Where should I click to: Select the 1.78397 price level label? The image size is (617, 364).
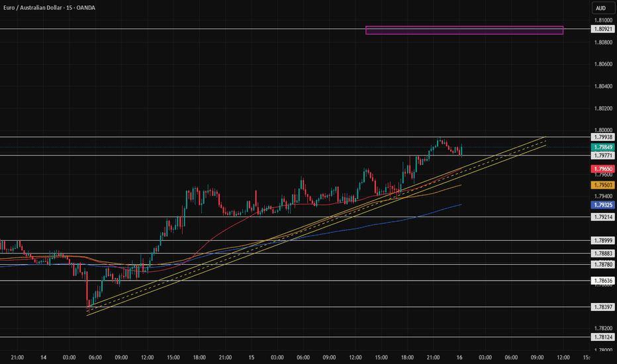[x=603, y=307]
